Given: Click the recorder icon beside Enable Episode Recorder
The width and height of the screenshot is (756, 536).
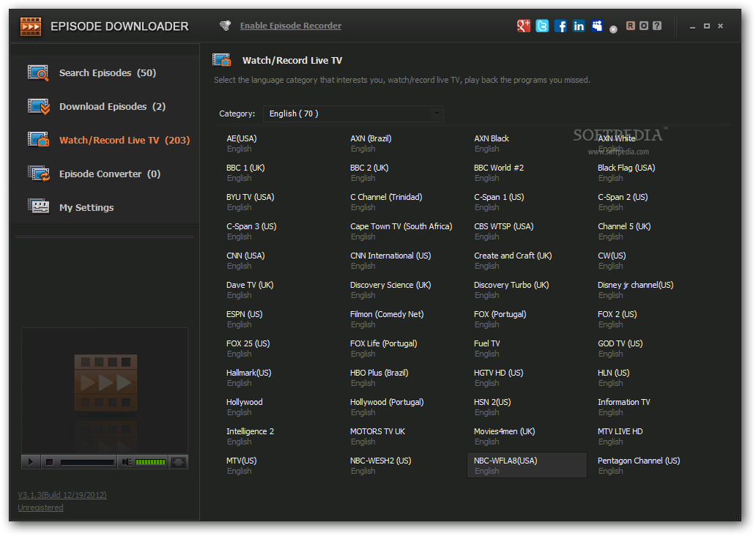Looking at the screenshot, I should coord(225,26).
